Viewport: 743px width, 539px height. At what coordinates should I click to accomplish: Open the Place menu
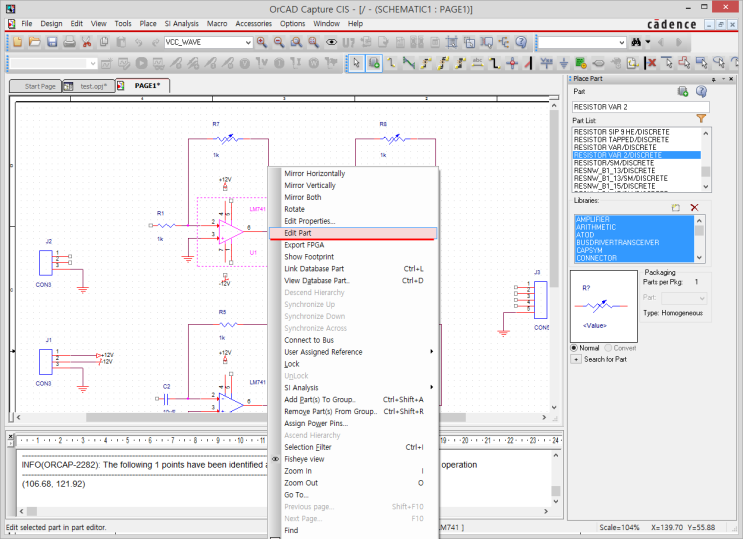(148, 23)
